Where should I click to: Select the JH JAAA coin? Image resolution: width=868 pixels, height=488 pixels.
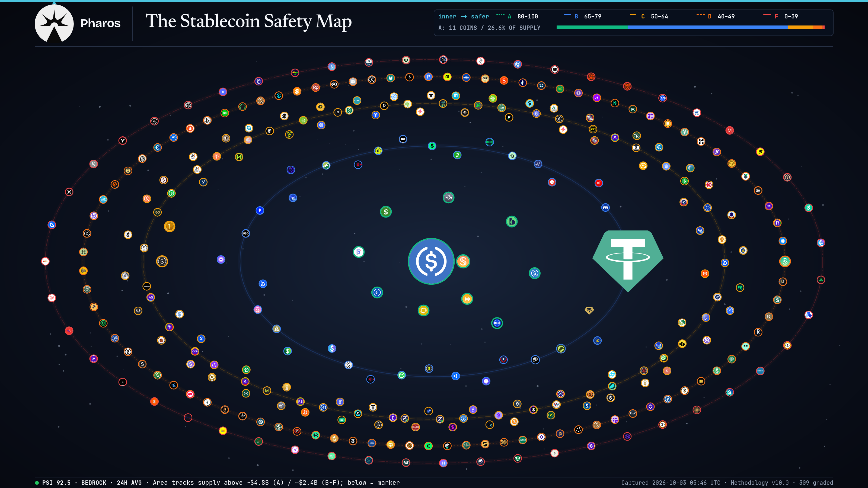193,157
